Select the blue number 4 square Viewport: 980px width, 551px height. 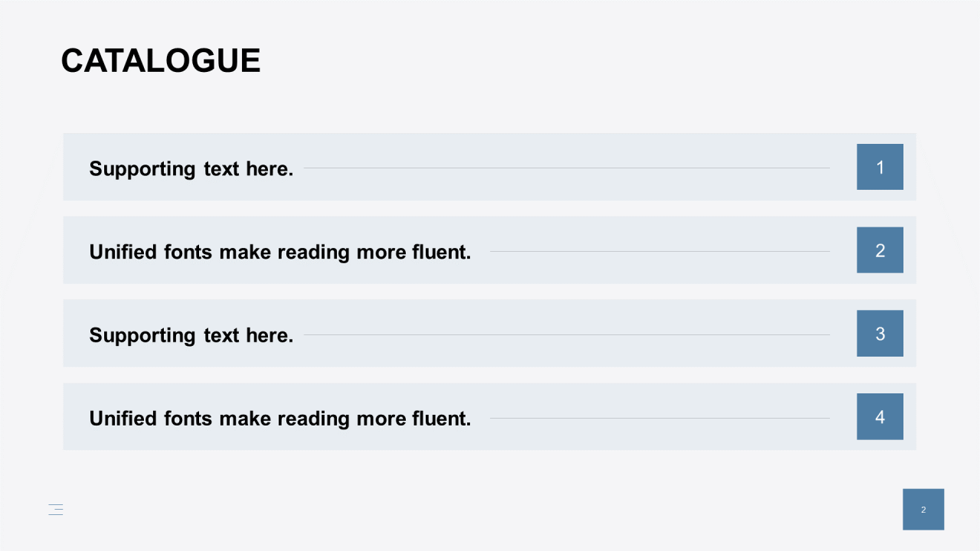880,417
